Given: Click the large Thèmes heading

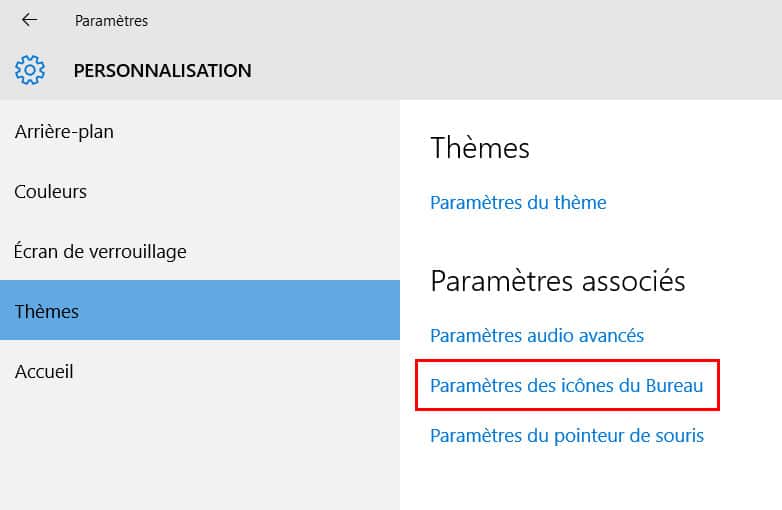Looking at the screenshot, I should pyautogui.click(x=479, y=148).
